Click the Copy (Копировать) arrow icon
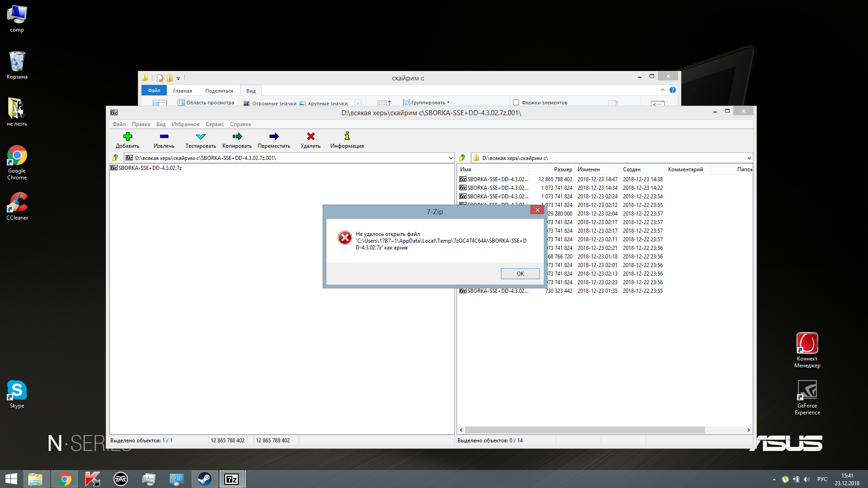 pyautogui.click(x=237, y=136)
